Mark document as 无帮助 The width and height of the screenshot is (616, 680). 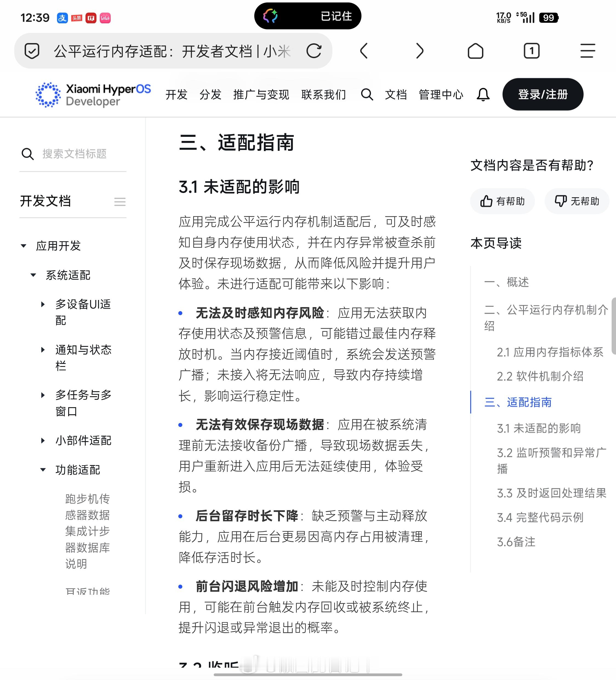point(577,201)
